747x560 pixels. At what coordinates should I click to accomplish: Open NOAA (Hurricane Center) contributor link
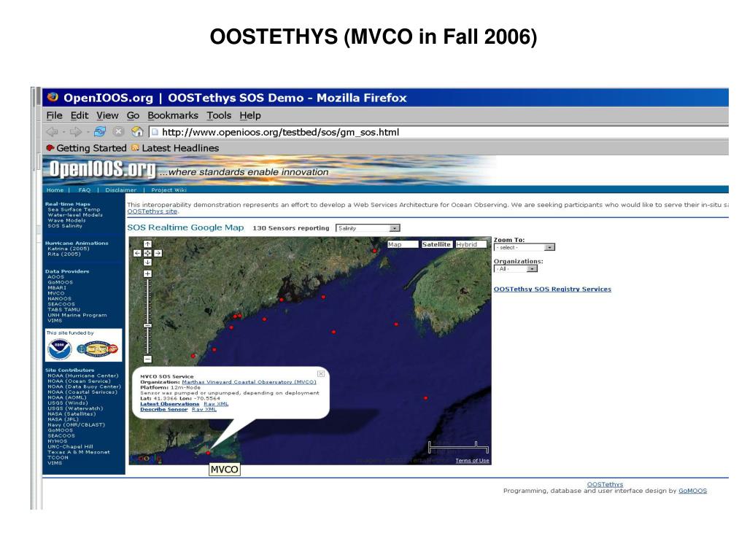pyautogui.click(x=83, y=376)
